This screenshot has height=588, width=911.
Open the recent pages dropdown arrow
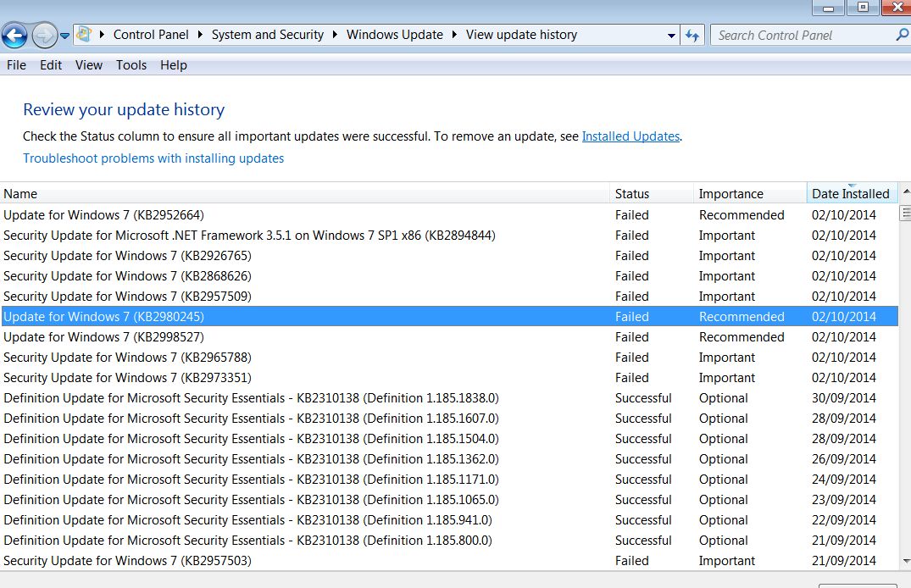(x=65, y=36)
